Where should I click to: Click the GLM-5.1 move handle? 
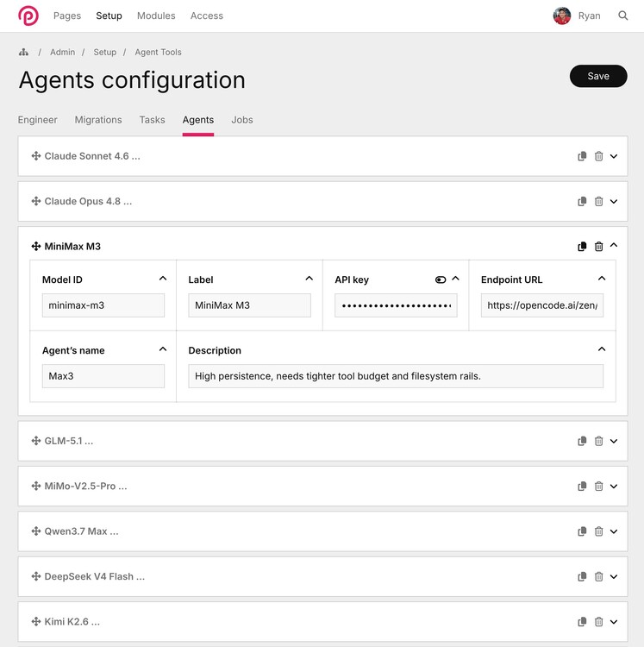pos(36,441)
